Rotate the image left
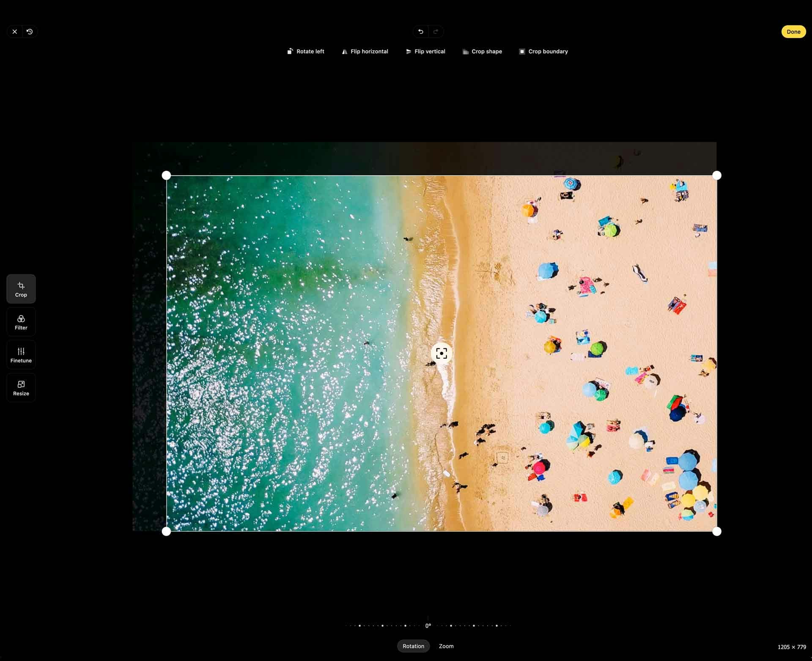 [x=306, y=52]
